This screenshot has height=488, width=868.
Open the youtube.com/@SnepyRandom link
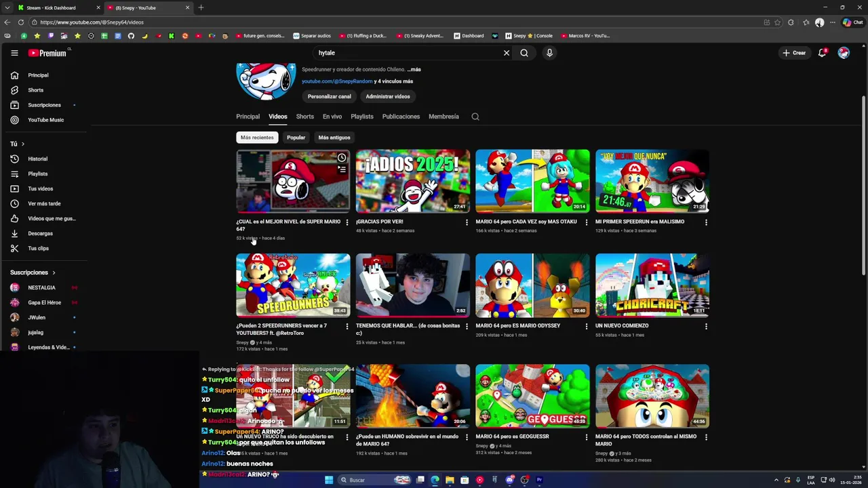click(x=337, y=81)
